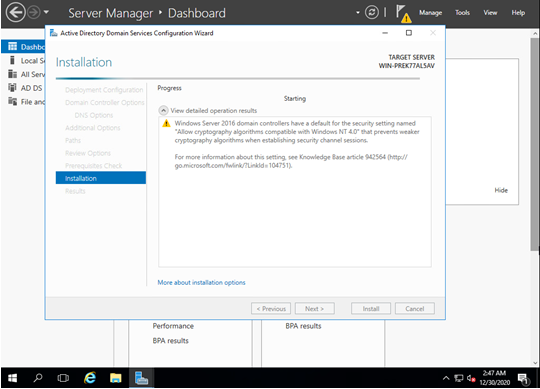Open More about installation options link
The image size is (540, 389).
pyautogui.click(x=201, y=282)
